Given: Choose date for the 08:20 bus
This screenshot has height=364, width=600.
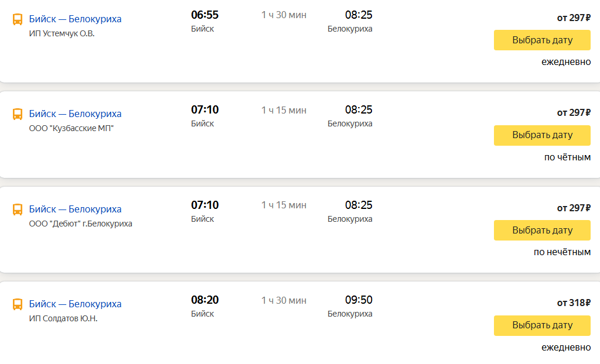Looking at the screenshot, I should tap(542, 325).
